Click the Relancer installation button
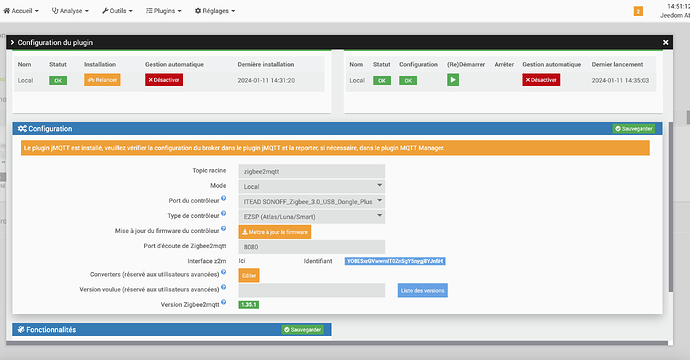This screenshot has width=690, height=360. coord(102,80)
